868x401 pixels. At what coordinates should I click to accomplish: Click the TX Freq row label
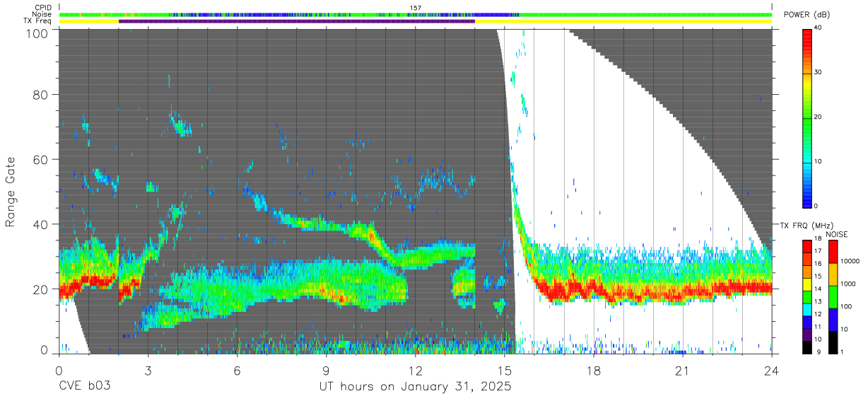(x=38, y=21)
